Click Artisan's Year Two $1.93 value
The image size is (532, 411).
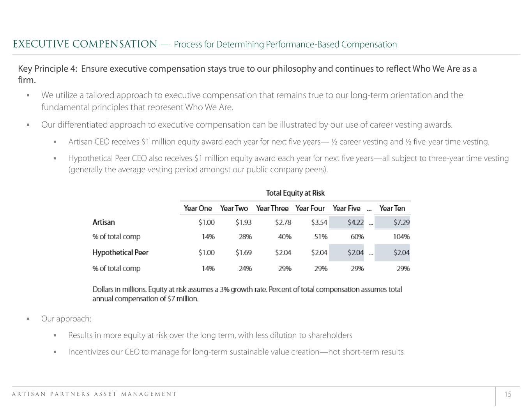coord(243,222)
